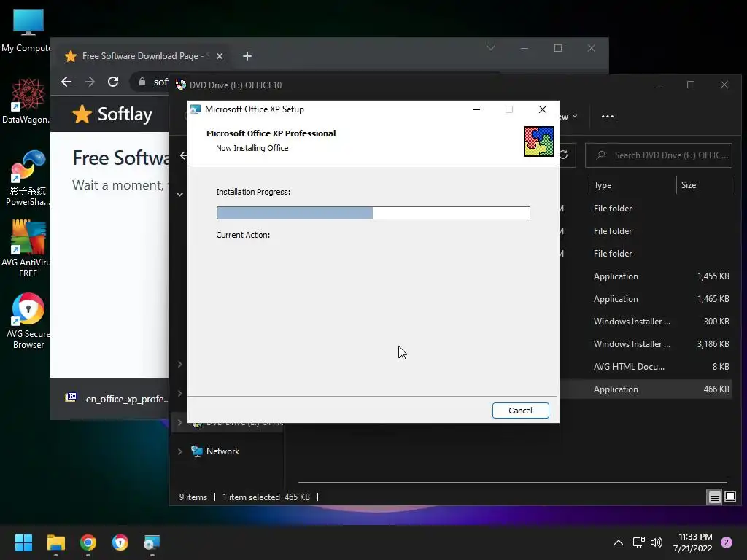
Task: Click the Explorer horizontal scrollbar
Action: point(512,483)
